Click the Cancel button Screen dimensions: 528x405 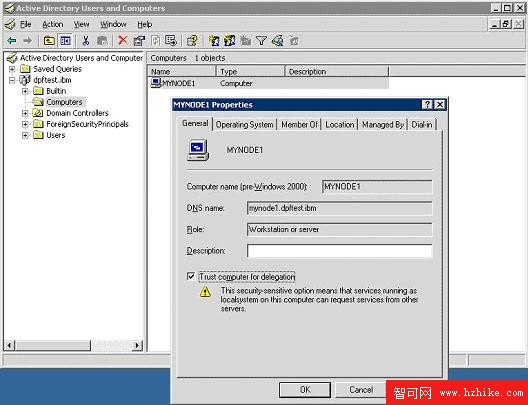click(x=361, y=390)
